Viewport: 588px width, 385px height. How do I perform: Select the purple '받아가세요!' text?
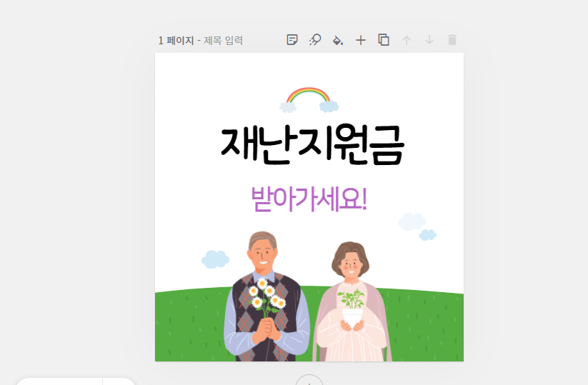tap(309, 199)
